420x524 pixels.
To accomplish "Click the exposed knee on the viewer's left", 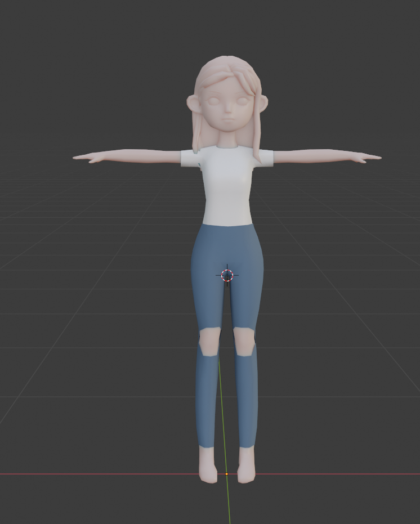I will (209, 342).
